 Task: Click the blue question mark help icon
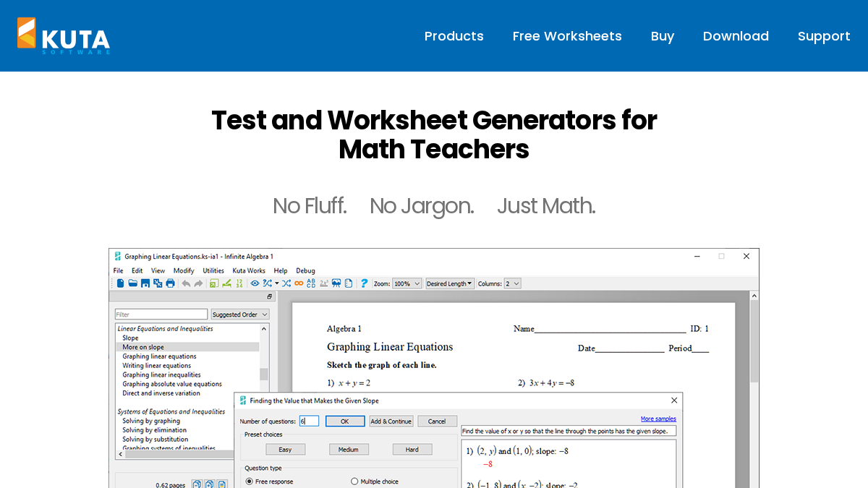(x=364, y=283)
